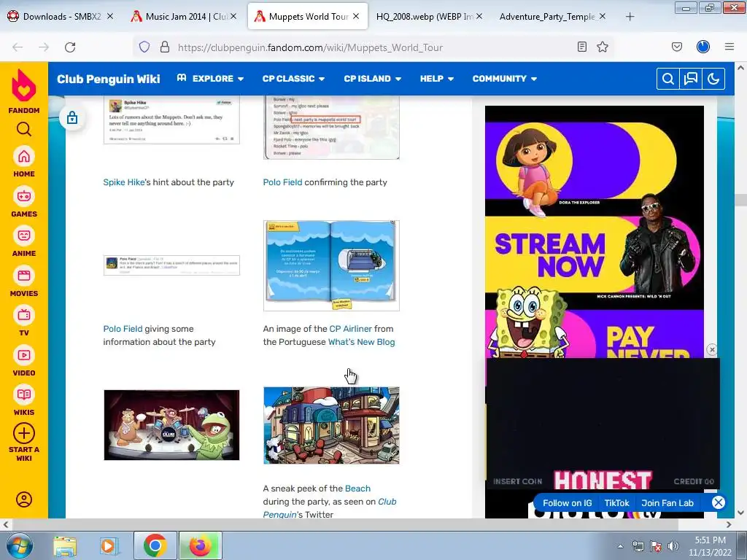Close the floating video ad
747x560 pixels.
pyautogui.click(x=712, y=349)
